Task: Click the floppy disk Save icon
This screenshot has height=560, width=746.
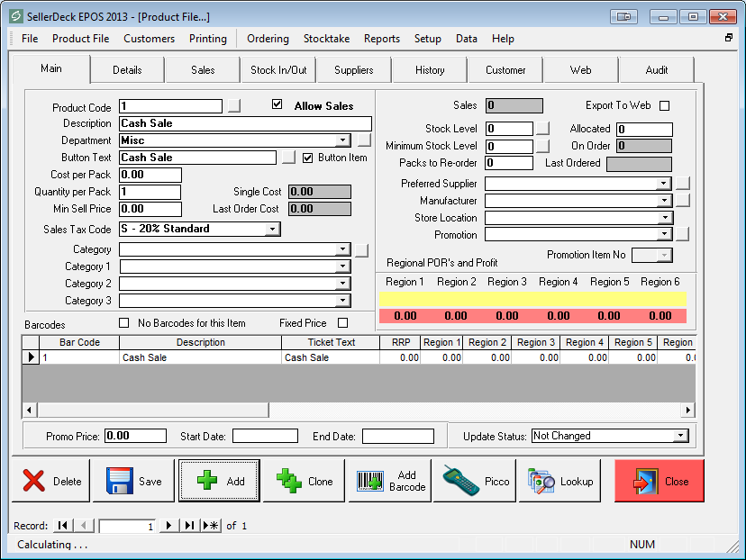Action: [120, 481]
